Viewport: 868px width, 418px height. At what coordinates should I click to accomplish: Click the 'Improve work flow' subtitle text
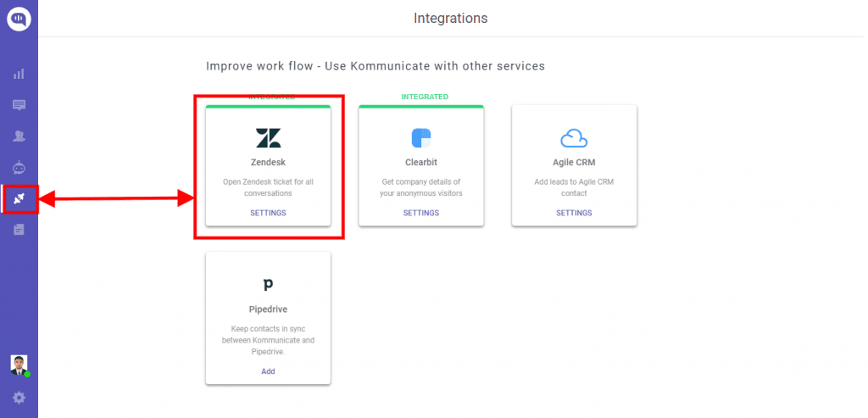coord(376,66)
